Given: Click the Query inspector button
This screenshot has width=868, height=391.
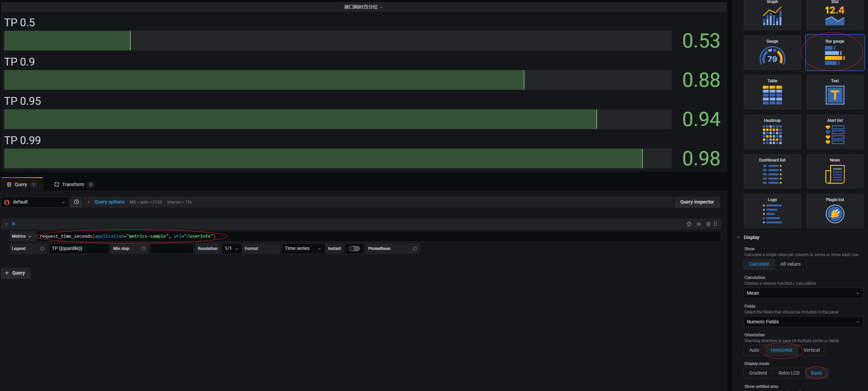Looking at the screenshot, I should [697, 202].
